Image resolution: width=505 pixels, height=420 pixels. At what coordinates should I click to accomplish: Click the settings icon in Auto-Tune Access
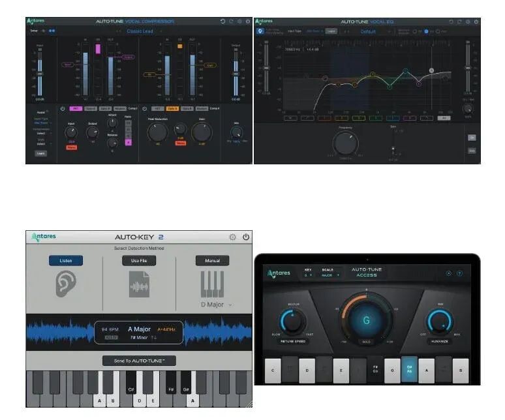(x=449, y=273)
